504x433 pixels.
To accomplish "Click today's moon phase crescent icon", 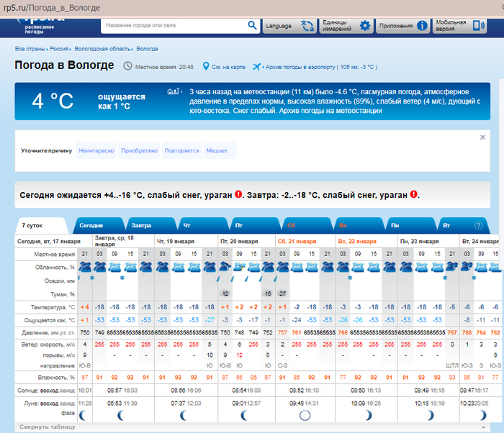I will [84, 415].
